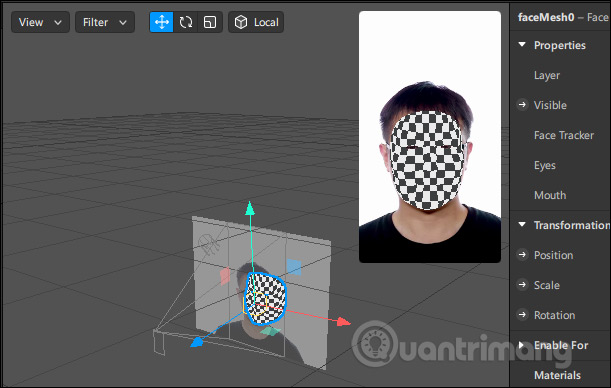Click the simulator preview of the face

(430, 137)
